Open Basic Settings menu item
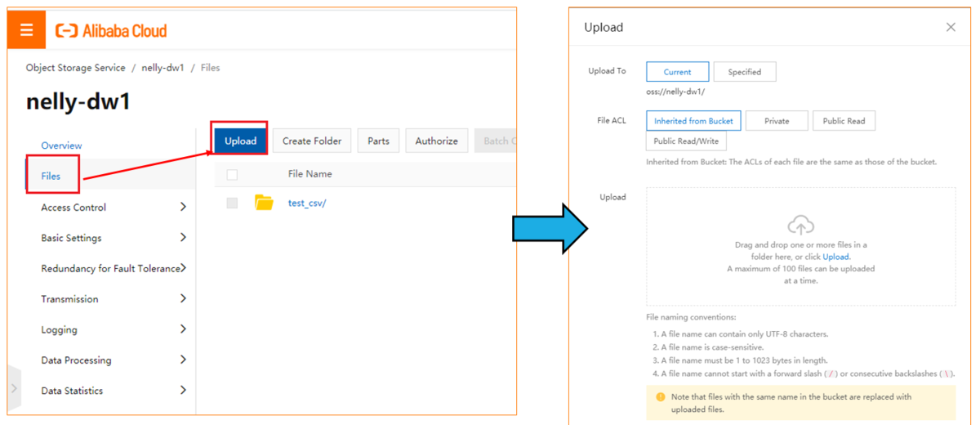The width and height of the screenshot is (980, 425). click(71, 238)
